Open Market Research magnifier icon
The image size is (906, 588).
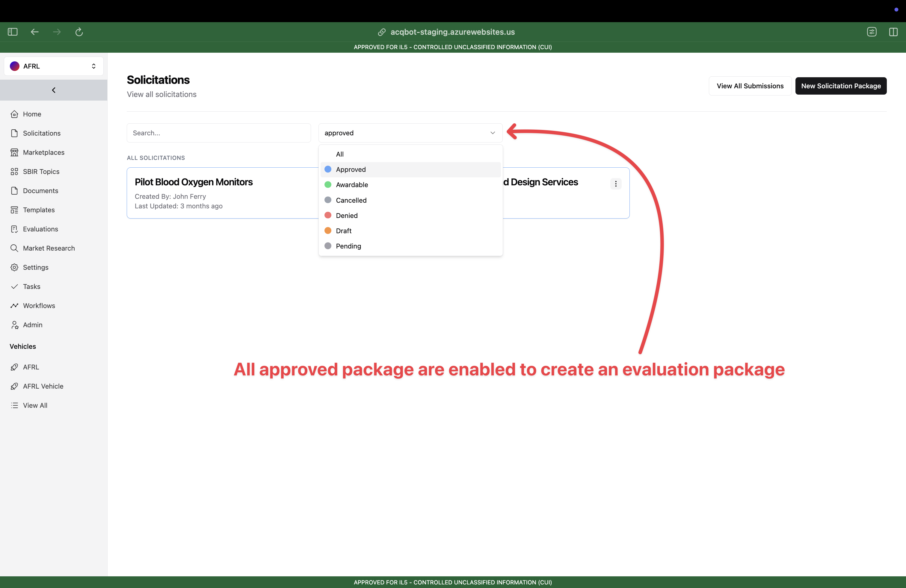[14, 248]
